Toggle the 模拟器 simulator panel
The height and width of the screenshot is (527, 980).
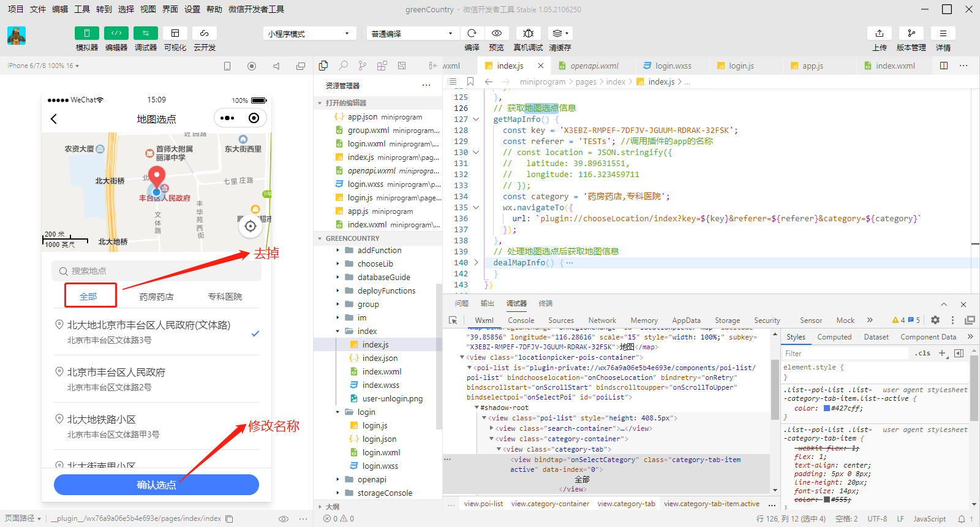point(87,33)
